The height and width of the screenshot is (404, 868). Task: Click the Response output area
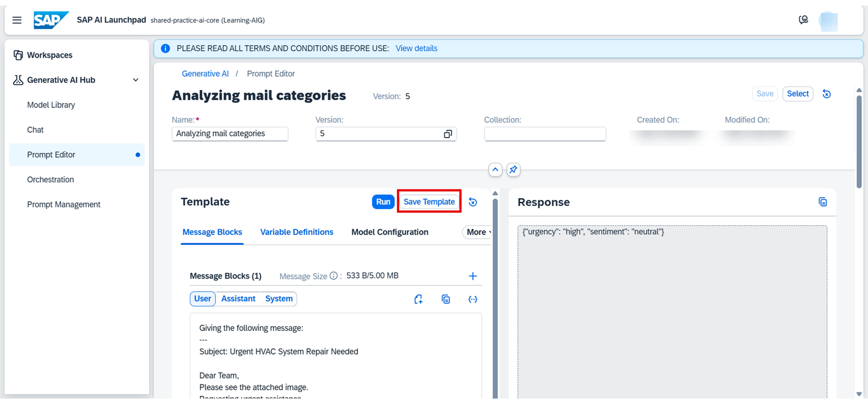(x=672, y=312)
